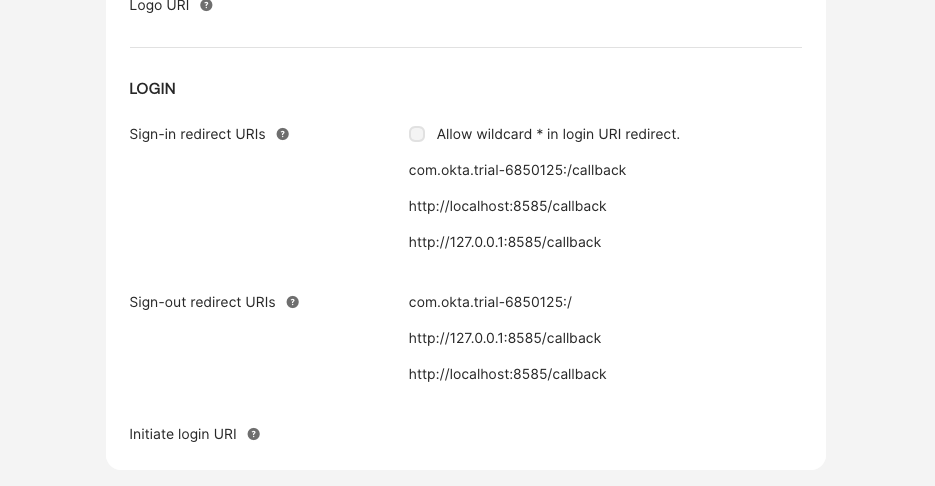Click the divider line above the LOGIN section
The height and width of the screenshot is (486, 935).
pos(466,47)
